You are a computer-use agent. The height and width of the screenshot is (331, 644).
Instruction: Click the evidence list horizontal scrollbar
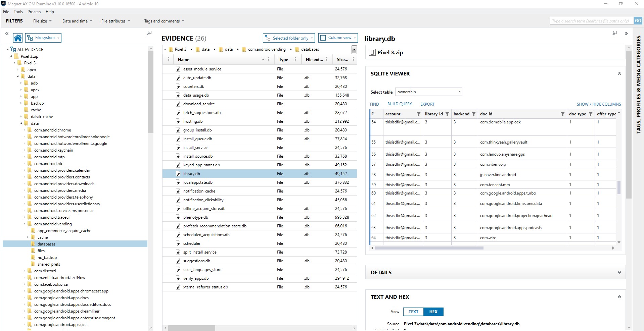point(191,328)
